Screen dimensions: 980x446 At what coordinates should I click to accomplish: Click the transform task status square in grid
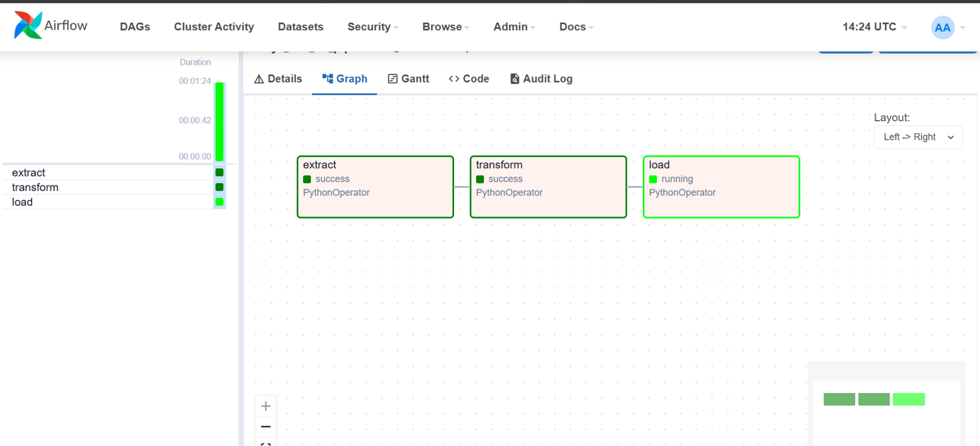219,187
